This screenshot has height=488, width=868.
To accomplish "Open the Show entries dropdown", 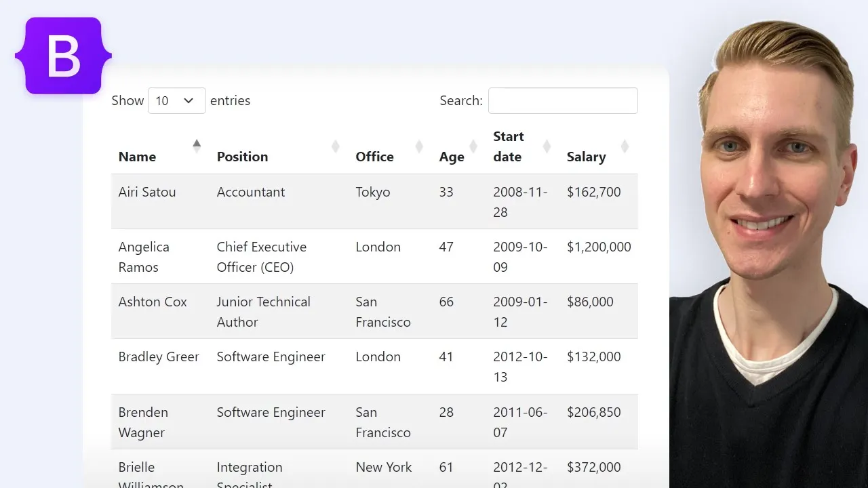I will [177, 100].
